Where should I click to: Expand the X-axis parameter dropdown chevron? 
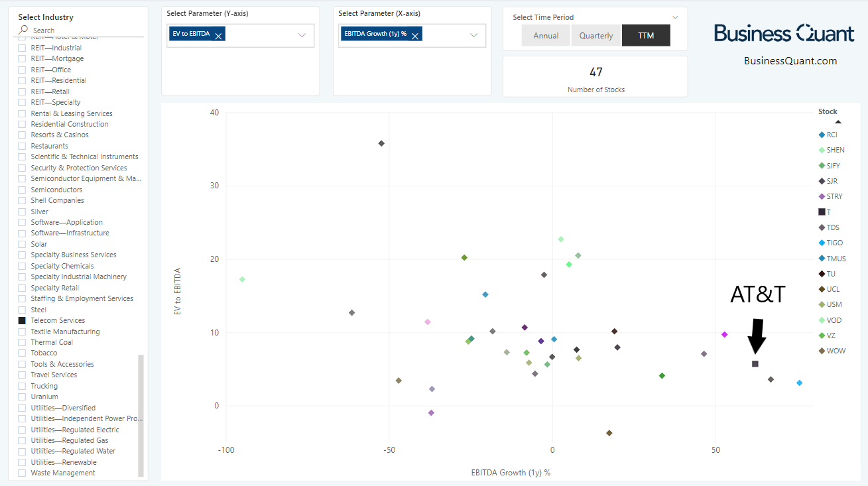473,35
